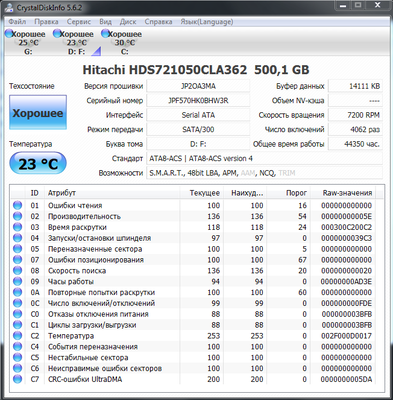Click status orb for Переназначенные сектора row
Image resolution: width=393 pixels, height=400 pixels.
(17, 249)
